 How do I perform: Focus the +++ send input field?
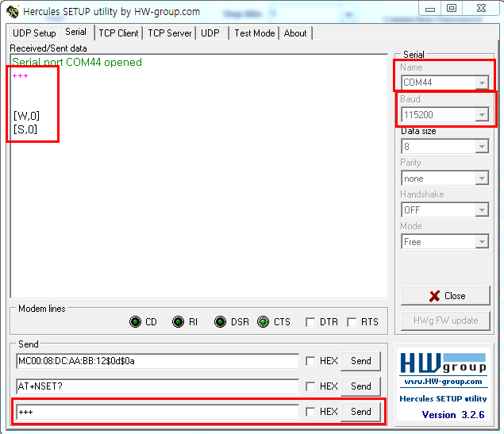coord(157,412)
